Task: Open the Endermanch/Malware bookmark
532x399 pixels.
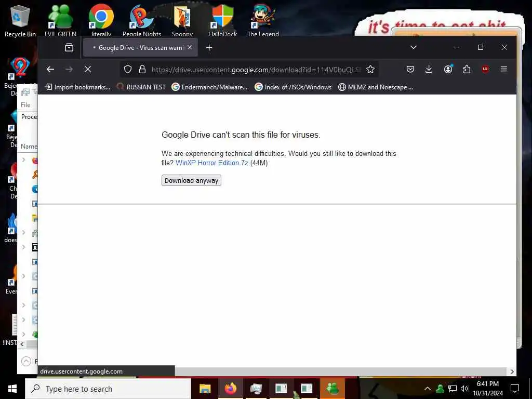Action: [x=209, y=87]
